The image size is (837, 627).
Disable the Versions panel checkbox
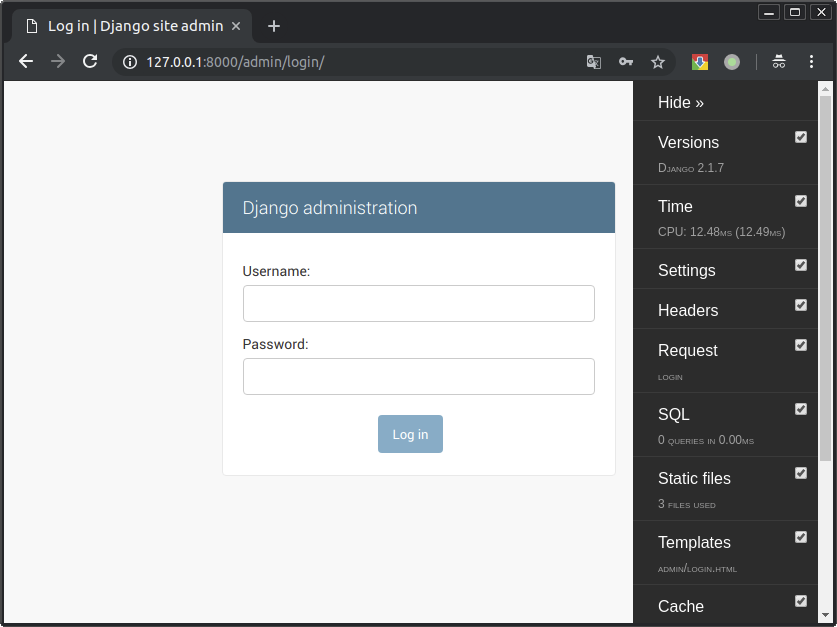(801, 137)
